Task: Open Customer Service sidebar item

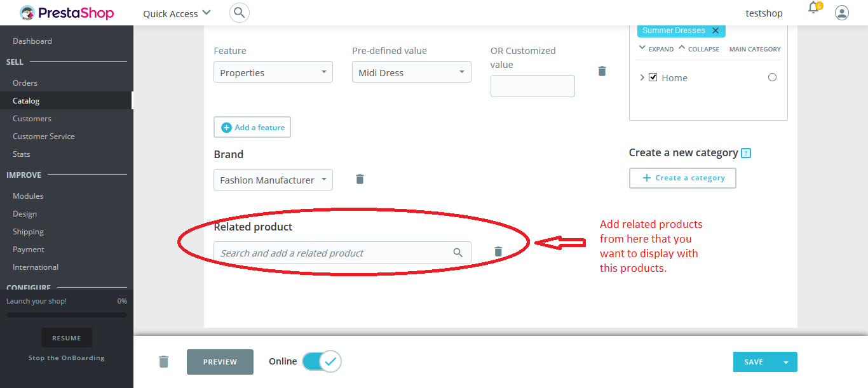Action: tap(44, 137)
